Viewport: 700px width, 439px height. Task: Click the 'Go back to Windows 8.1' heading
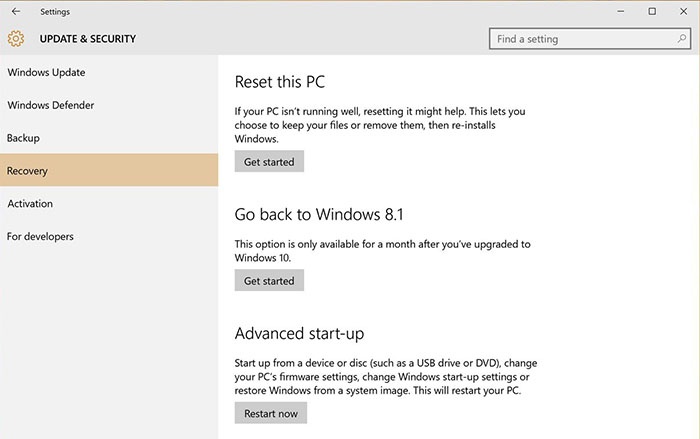click(318, 214)
